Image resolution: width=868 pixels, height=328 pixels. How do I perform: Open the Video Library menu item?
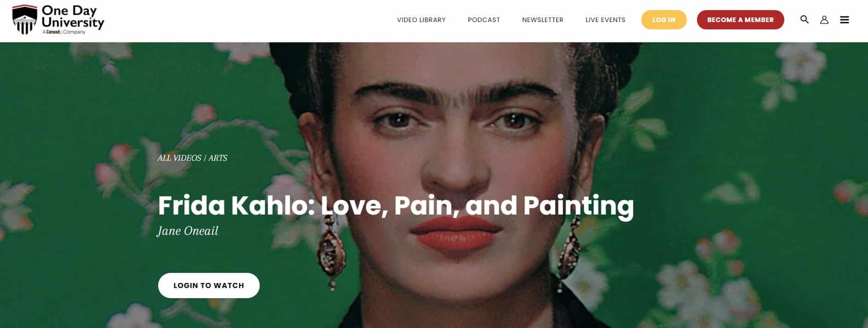tap(421, 20)
